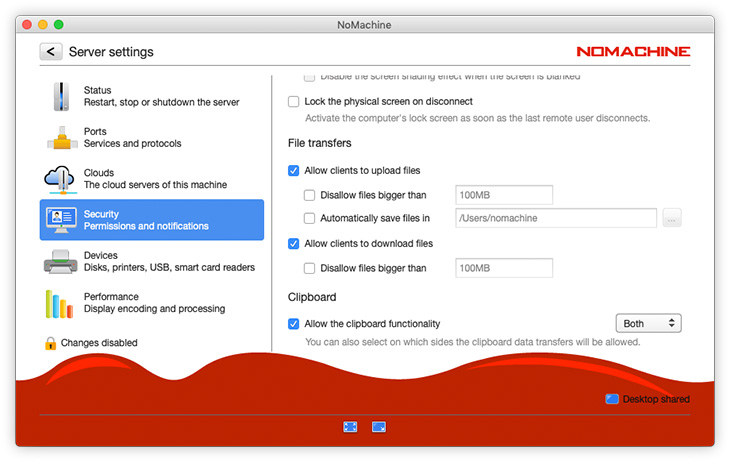
Task: Uncheck Allow clients to upload files
Action: (x=294, y=171)
